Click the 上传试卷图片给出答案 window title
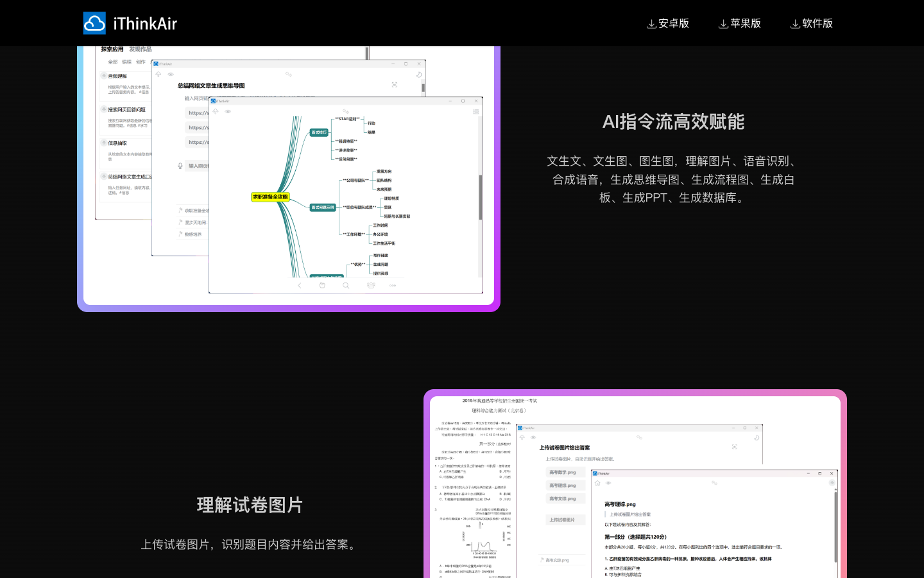Image resolution: width=924 pixels, height=578 pixels. 565,448
